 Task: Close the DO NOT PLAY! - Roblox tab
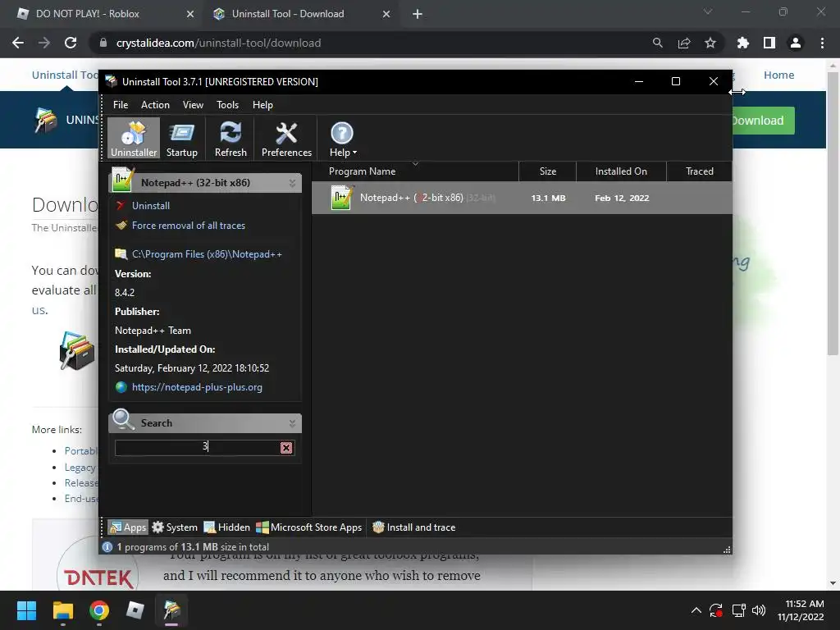(190, 14)
